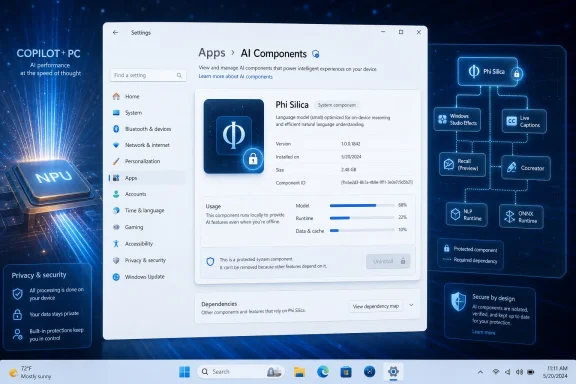Viewport: 576px width, 384px height.
Task: Show hidden tray icons chevron
Action: tap(480, 372)
